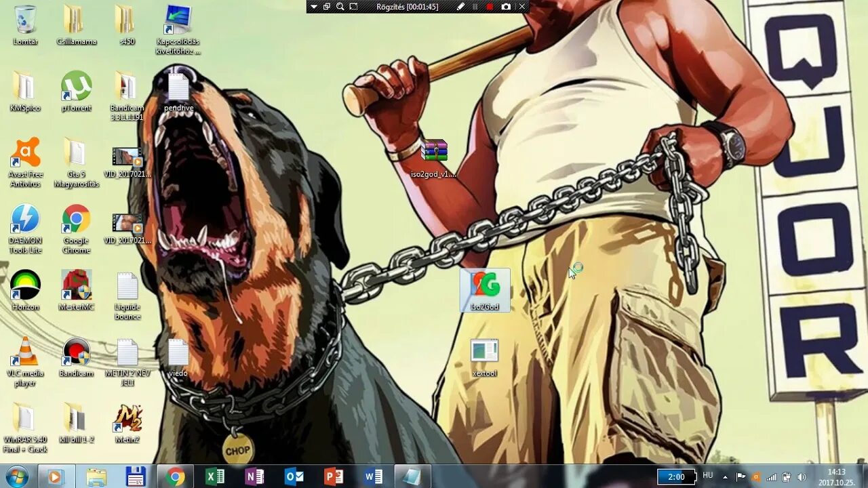Launch the Metin2 game shortcut
This screenshot has width=868, height=488.
(127, 424)
